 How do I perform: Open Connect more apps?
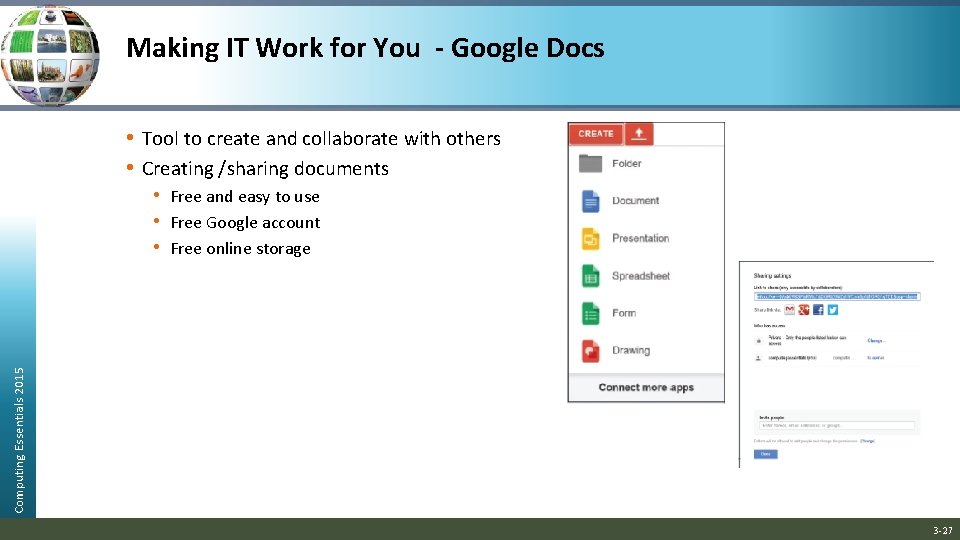point(646,388)
